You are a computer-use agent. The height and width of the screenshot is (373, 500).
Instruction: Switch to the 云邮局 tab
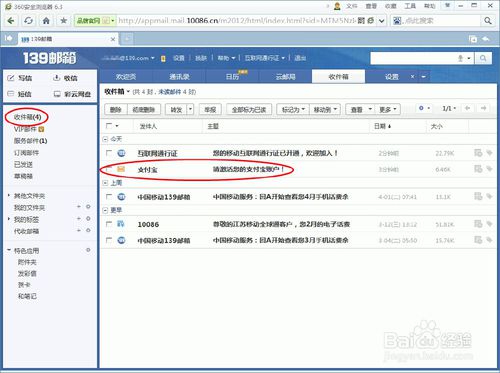tap(286, 77)
